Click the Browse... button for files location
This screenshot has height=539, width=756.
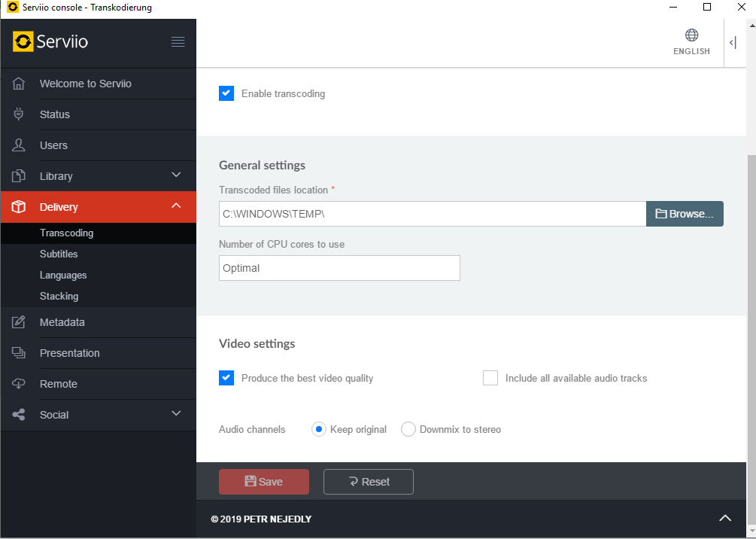click(685, 214)
